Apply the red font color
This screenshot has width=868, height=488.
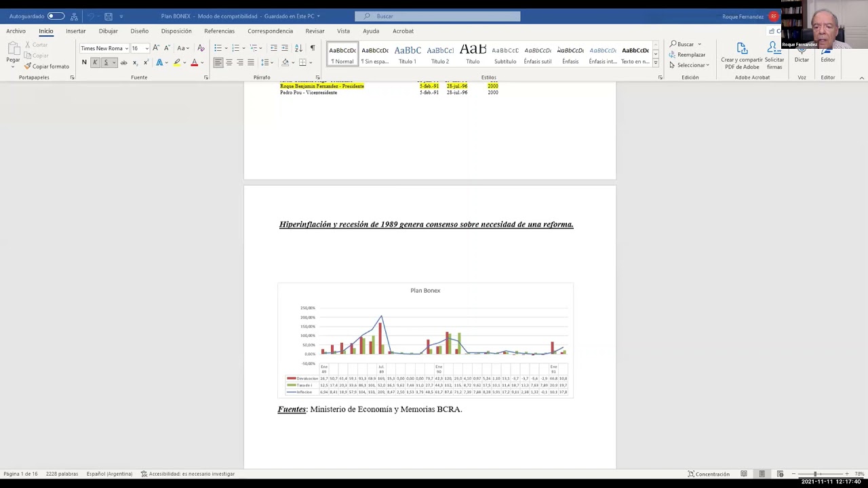[x=194, y=62]
